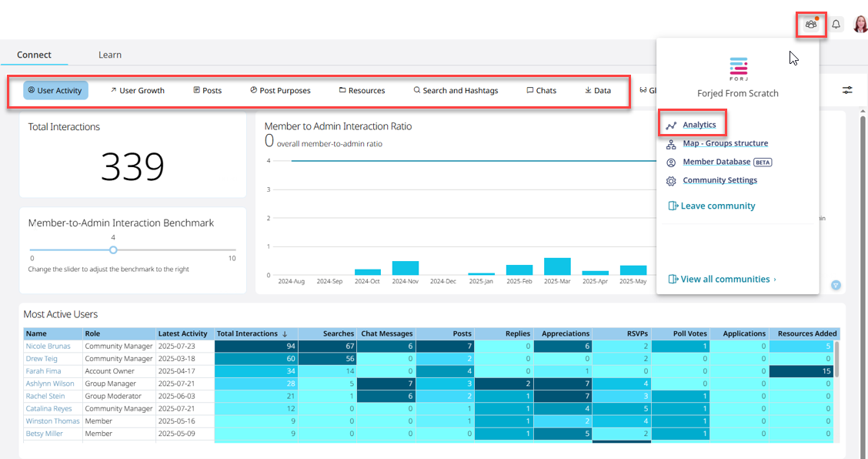Click the Most Active Users heading

[60, 314]
